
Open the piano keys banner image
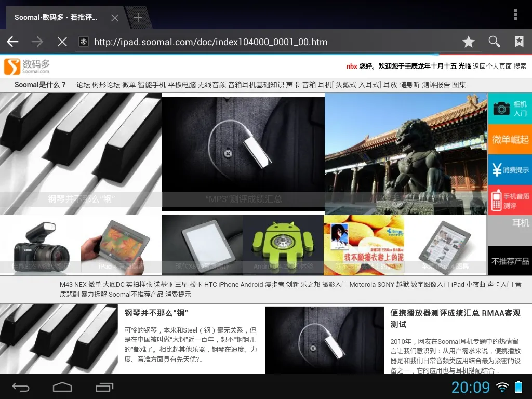click(81, 154)
